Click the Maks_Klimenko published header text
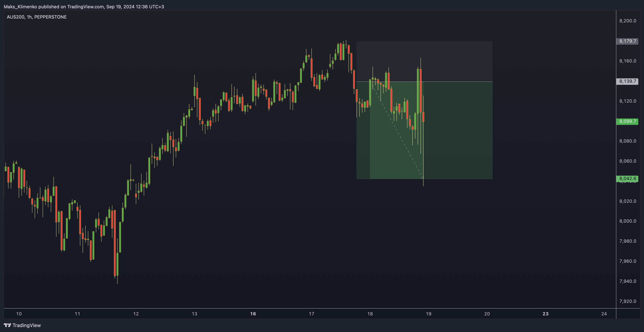Viewport: 644px width, 332px height. (x=84, y=7)
